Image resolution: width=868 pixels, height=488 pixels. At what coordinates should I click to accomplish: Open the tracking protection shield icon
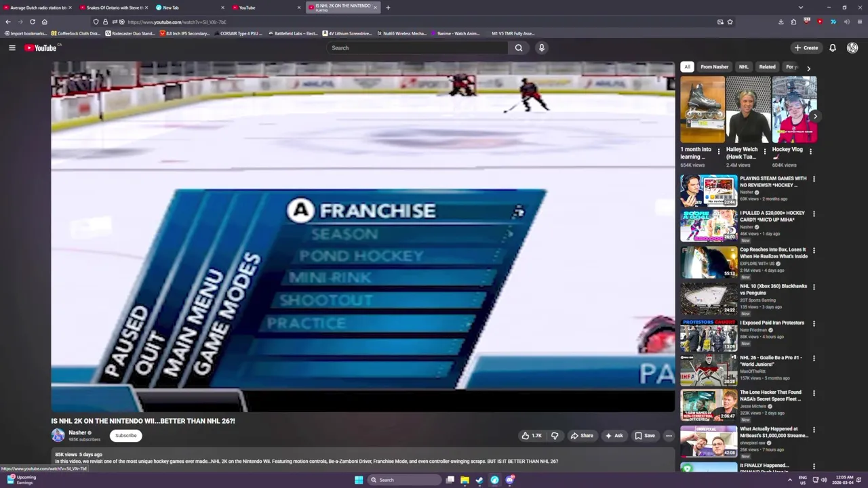click(x=96, y=22)
